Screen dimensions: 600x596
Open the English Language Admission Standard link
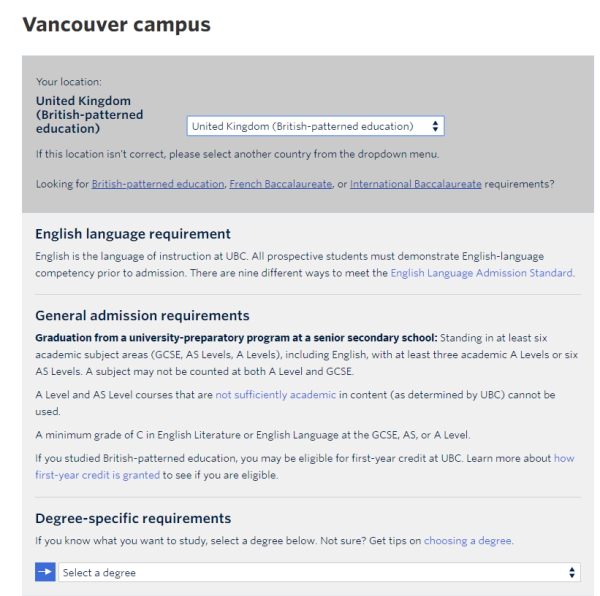pos(482,273)
